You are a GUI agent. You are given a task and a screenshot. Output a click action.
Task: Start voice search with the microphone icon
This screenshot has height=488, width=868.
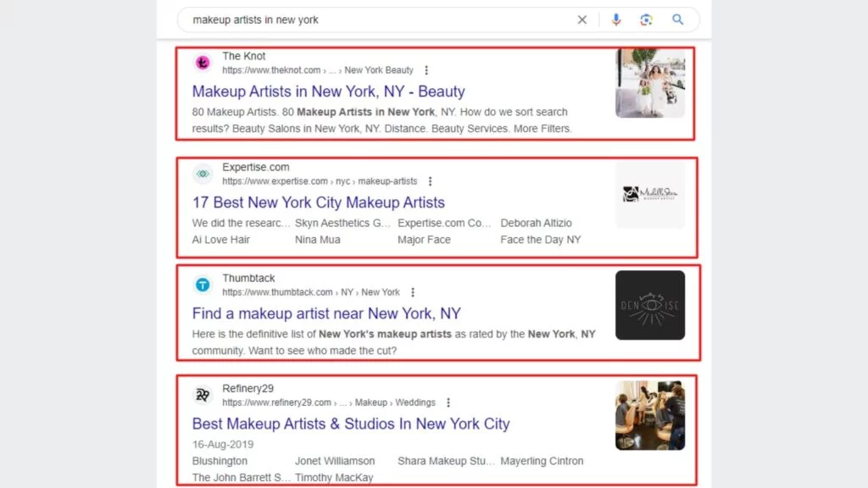tap(616, 20)
